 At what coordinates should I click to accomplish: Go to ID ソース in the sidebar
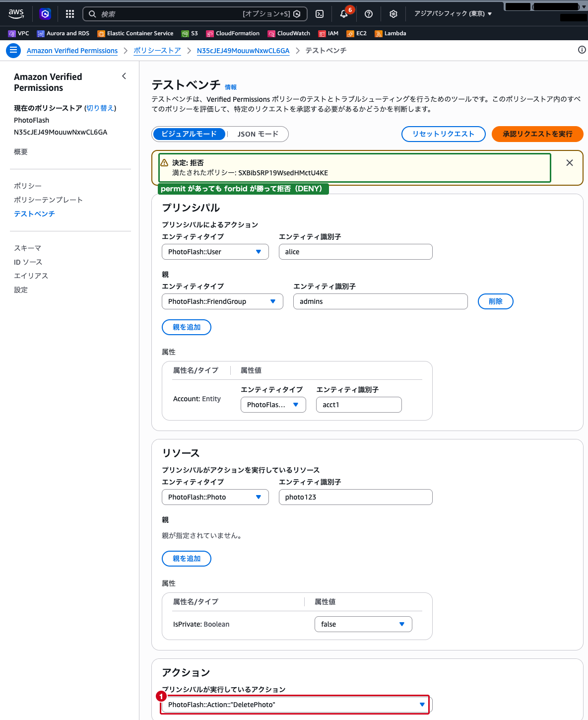(28, 262)
